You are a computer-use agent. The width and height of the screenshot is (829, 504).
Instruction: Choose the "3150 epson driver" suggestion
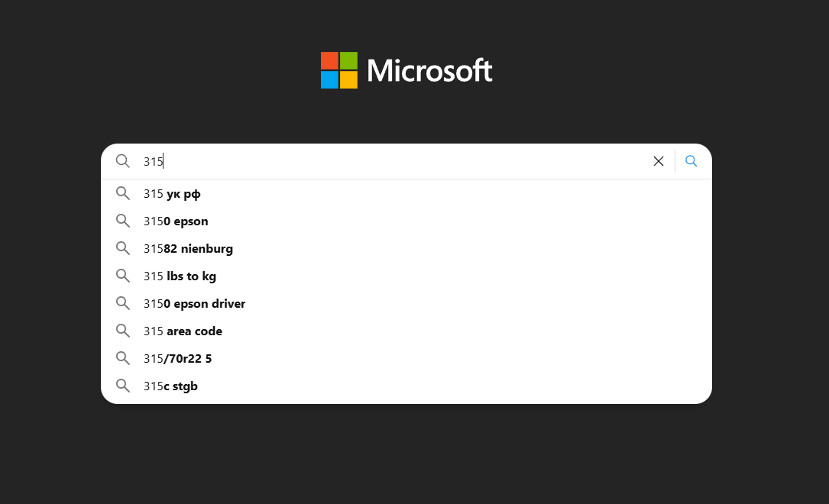(194, 304)
